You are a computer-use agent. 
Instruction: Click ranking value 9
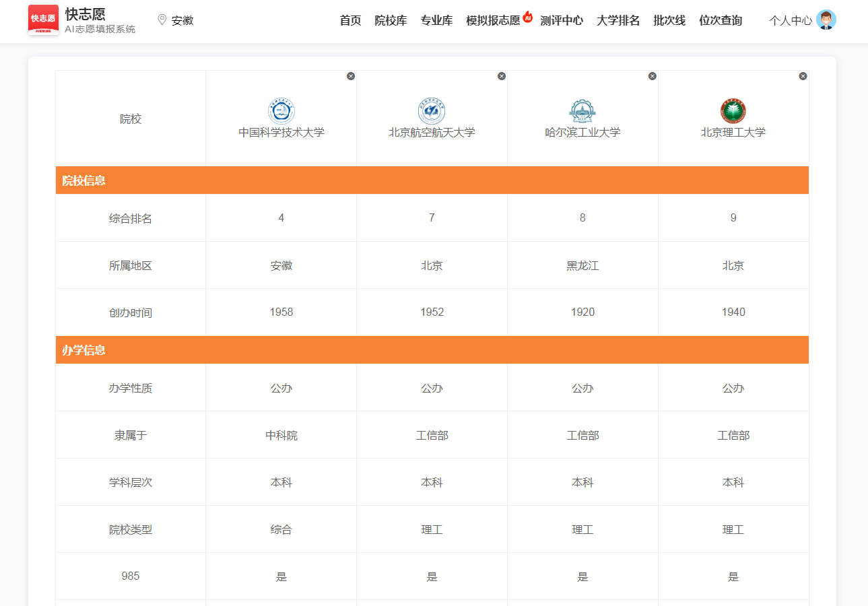click(733, 217)
